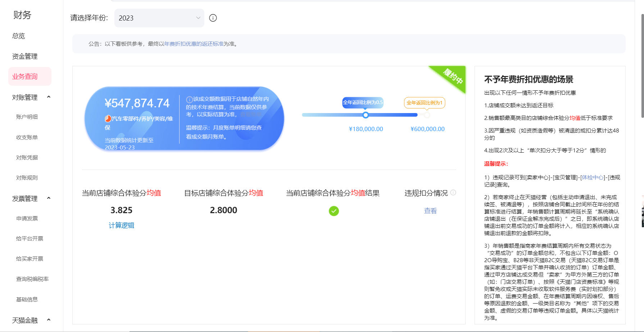Image resolution: width=644 pixels, height=332 pixels.
Task: Go to 账户明细 under 对账管理
Action: coord(27,117)
